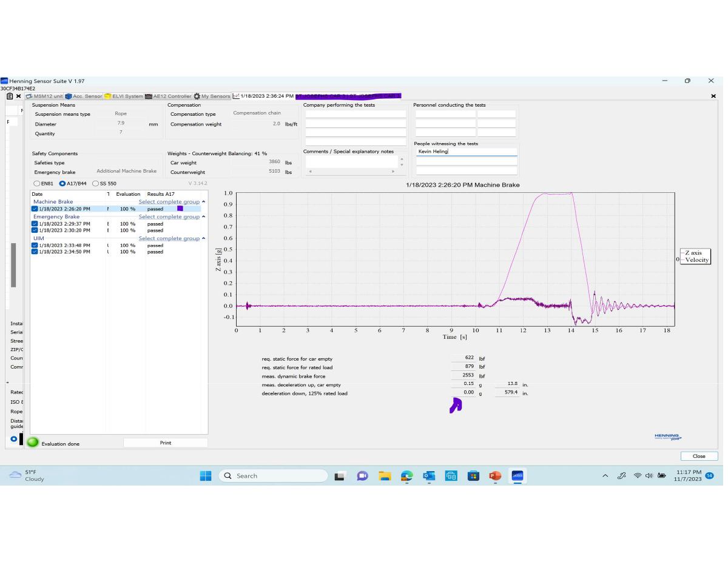Collapse the UIM group arrow

203,238
